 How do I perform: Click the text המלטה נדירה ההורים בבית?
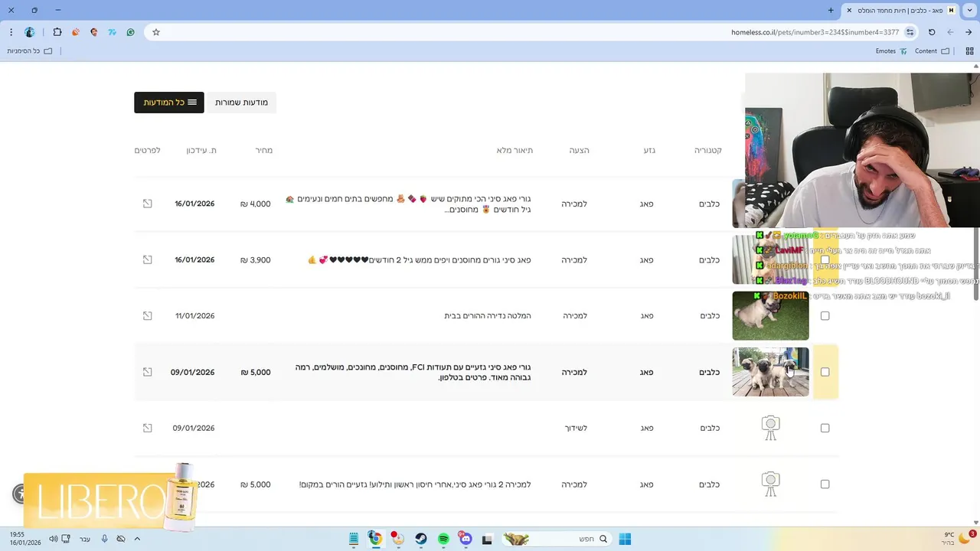(488, 315)
